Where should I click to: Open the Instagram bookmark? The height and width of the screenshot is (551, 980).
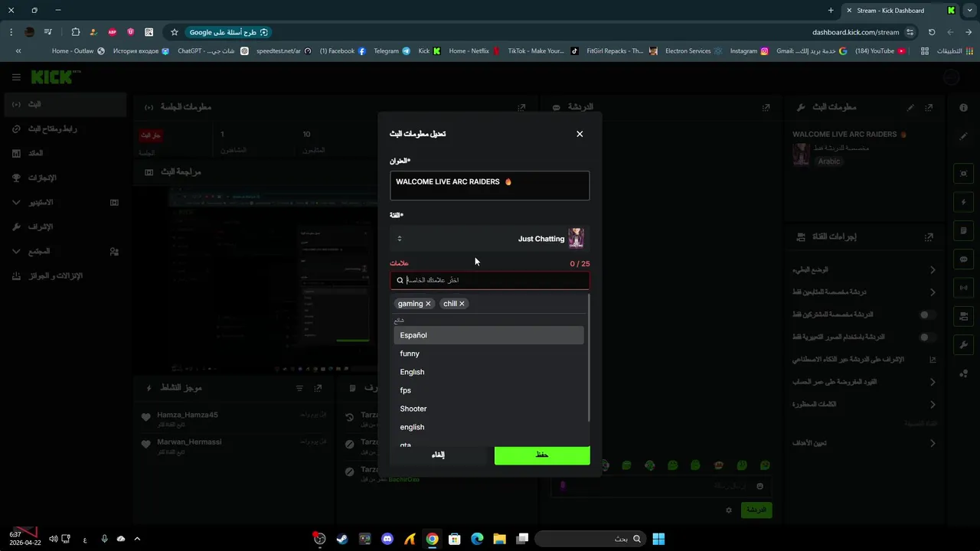749,51
